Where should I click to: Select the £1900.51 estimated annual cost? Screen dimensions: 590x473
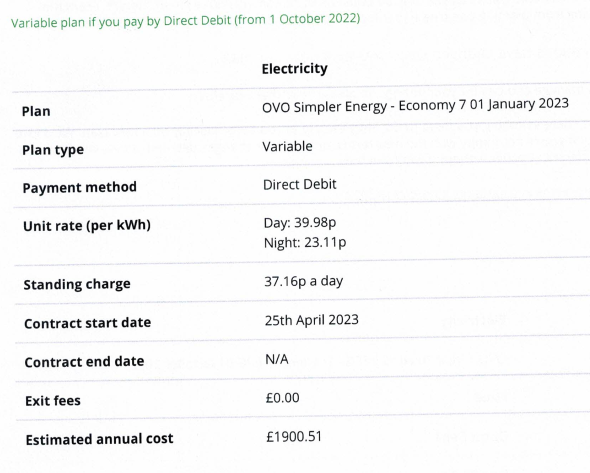[x=294, y=436]
